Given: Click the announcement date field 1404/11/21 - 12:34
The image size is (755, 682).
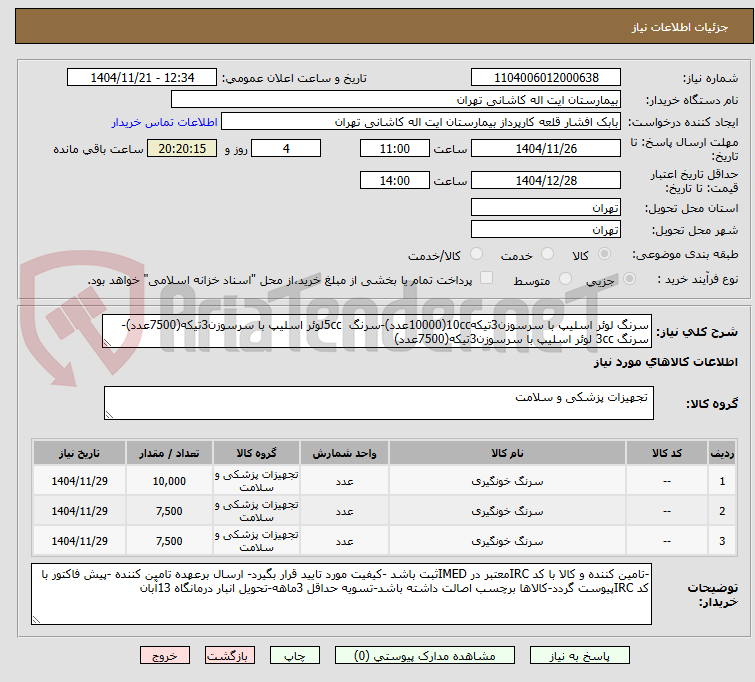Looking at the screenshot, I should [142, 78].
